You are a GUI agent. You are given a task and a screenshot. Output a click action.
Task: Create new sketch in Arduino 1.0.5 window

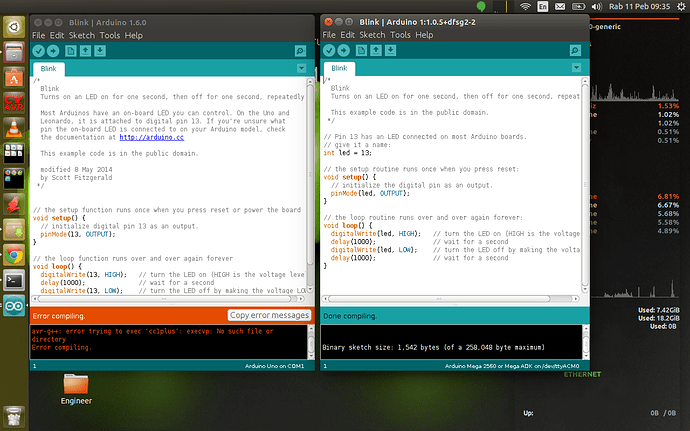pos(361,51)
